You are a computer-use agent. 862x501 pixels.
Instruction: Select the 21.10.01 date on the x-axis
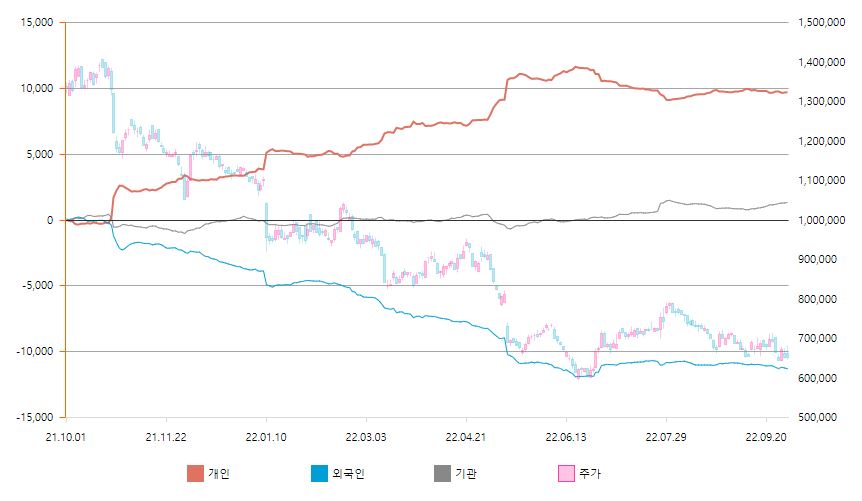[67, 435]
